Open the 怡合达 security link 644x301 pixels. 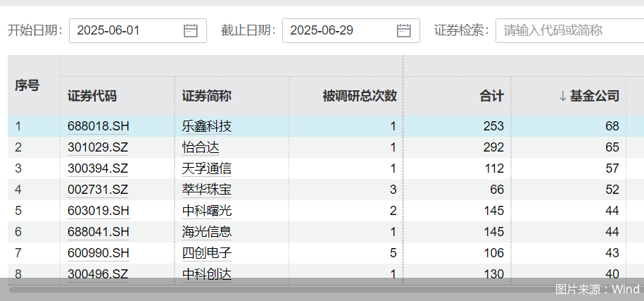(x=201, y=147)
